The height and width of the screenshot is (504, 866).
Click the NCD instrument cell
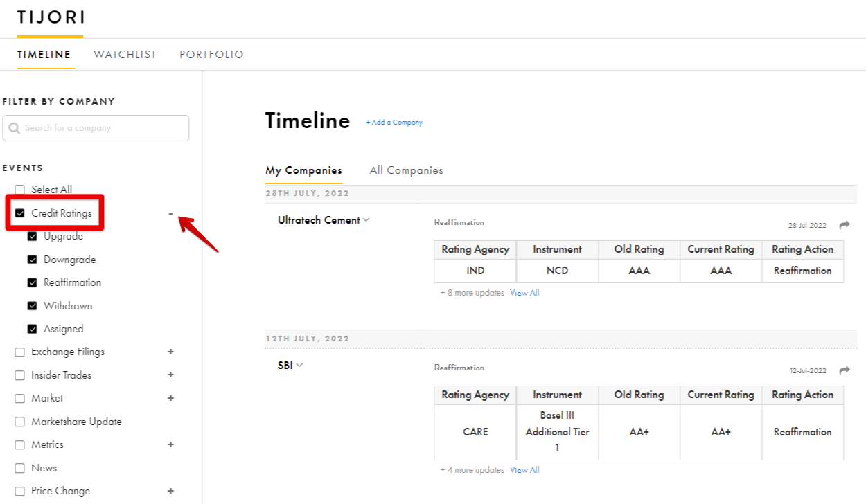[x=557, y=271]
